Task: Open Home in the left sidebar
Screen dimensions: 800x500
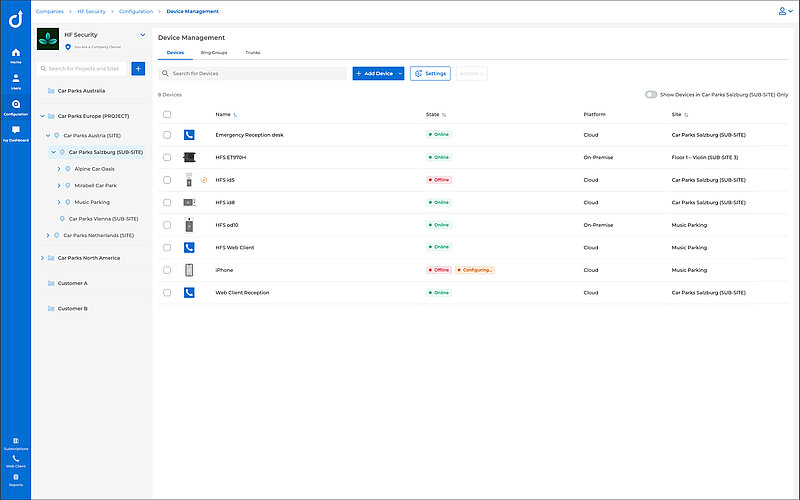Action: [15, 54]
